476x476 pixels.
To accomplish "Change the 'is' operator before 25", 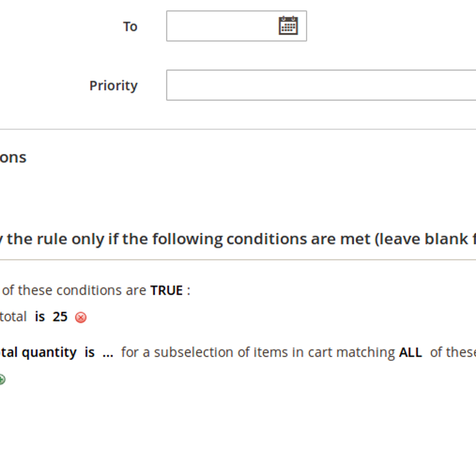I will pyautogui.click(x=40, y=317).
